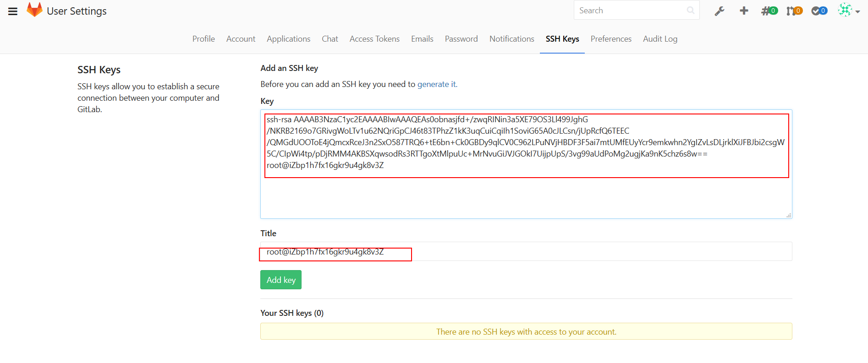The height and width of the screenshot is (363, 868).
Task: Go to the Preferences tab
Action: tap(611, 39)
